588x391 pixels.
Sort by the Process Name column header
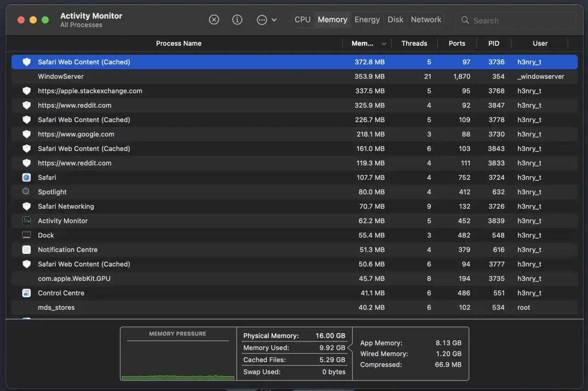pyautogui.click(x=179, y=43)
